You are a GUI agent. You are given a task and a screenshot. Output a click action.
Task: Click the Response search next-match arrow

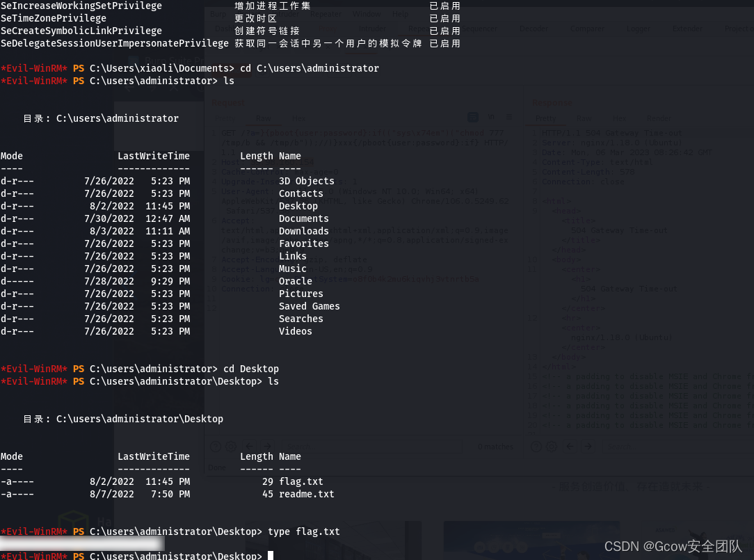tap(588, 447)
